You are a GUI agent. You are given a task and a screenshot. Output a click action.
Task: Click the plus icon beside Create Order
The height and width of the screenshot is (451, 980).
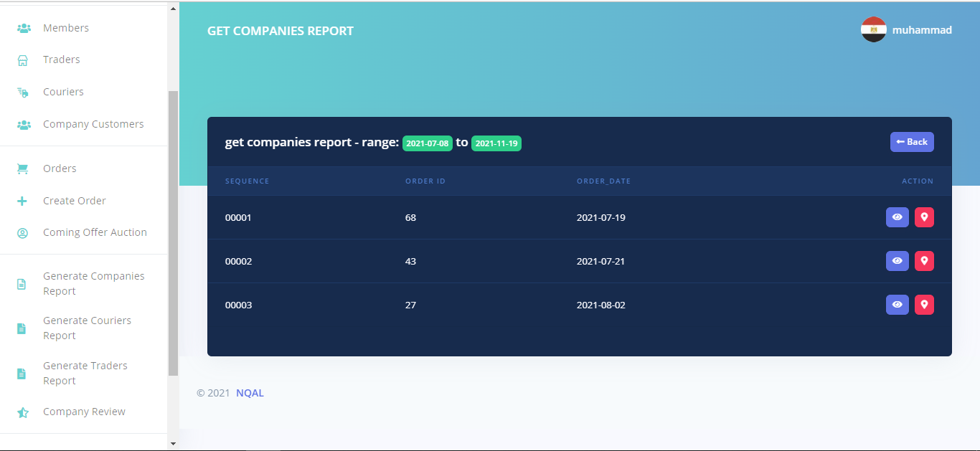pos(22,201)
